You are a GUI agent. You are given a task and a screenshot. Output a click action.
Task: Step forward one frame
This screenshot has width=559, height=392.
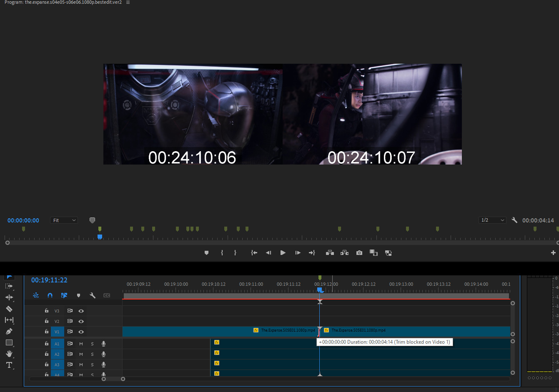tap(298, 253)
